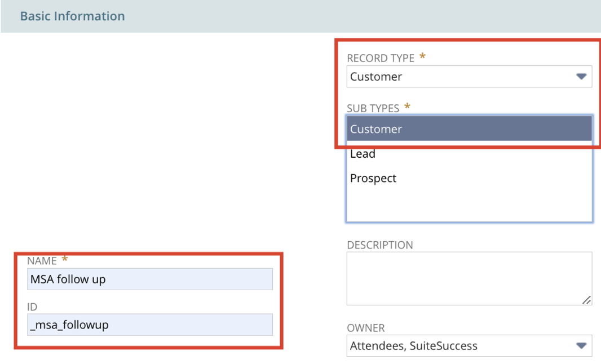Click the Owner dropdown arrow icon
Screen dimensions: 601x364
point(581,346)
